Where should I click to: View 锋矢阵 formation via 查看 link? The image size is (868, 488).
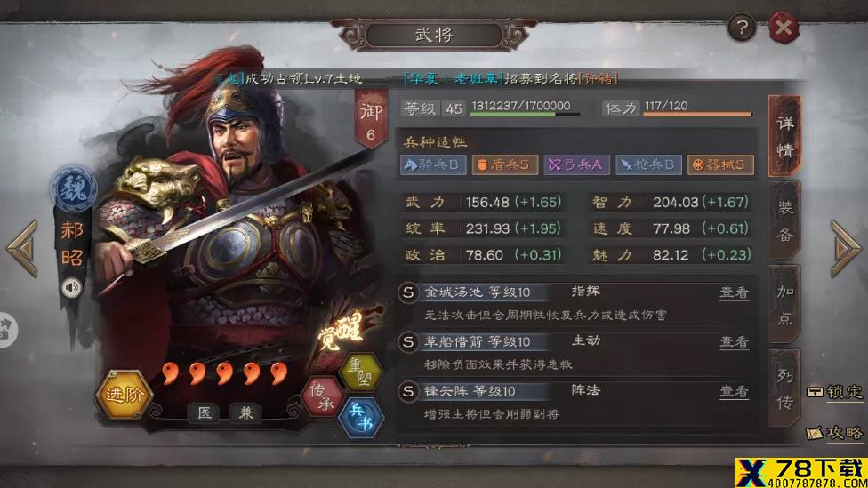click(734, 391)
